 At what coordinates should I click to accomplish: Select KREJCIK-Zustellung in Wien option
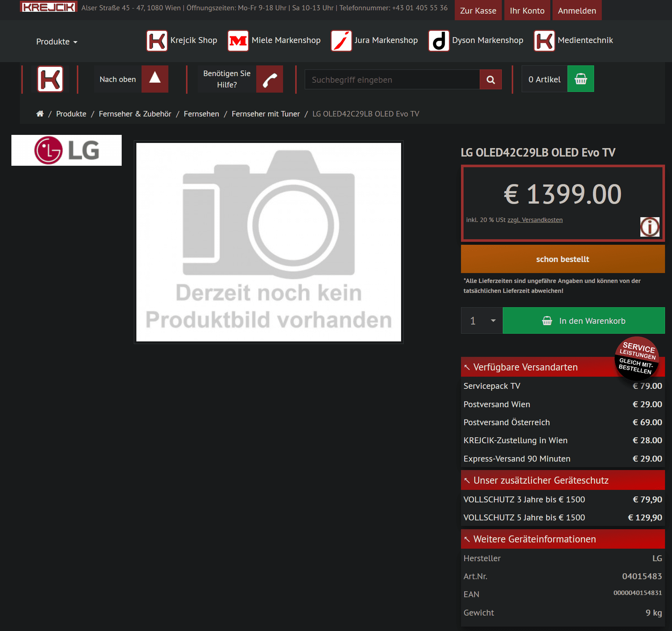[x=563, y=440]
